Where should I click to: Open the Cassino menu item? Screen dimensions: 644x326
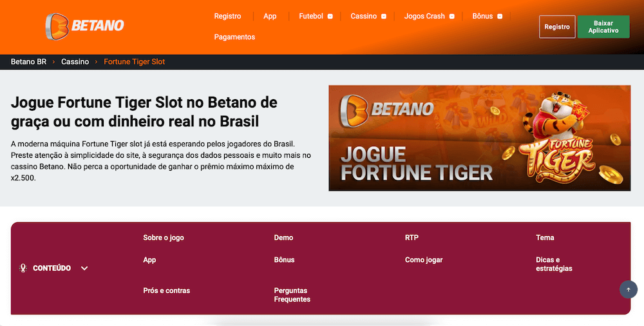(363, 16)
